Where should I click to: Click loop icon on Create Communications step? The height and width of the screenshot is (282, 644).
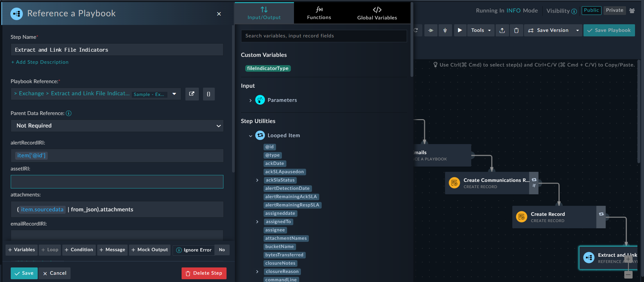(534, 180)
